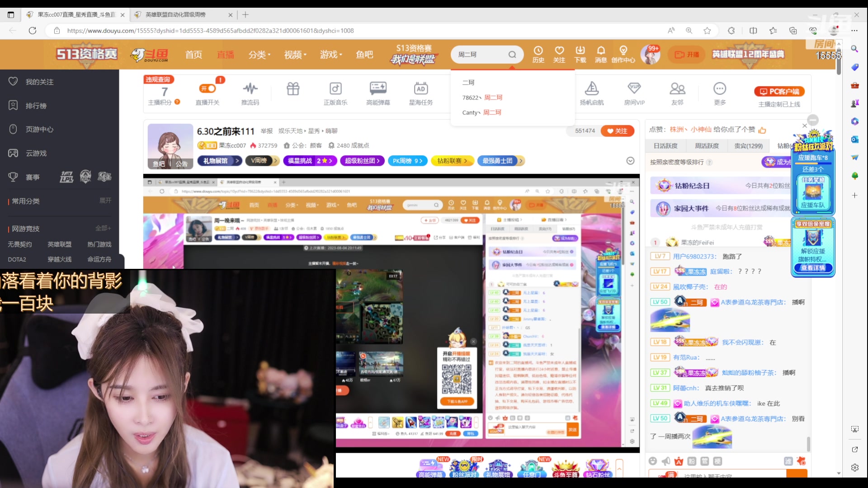The image size is (868, 488).
Task: Click the 福星挑战 badge
Action: 310,161
